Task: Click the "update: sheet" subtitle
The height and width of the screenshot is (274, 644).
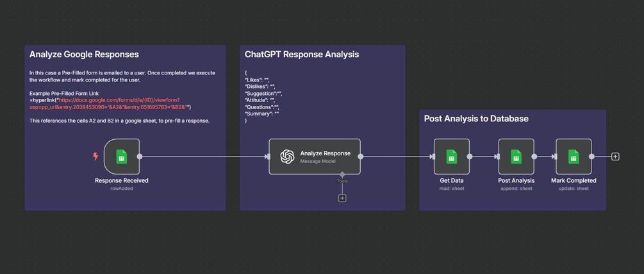Action: 574,189
